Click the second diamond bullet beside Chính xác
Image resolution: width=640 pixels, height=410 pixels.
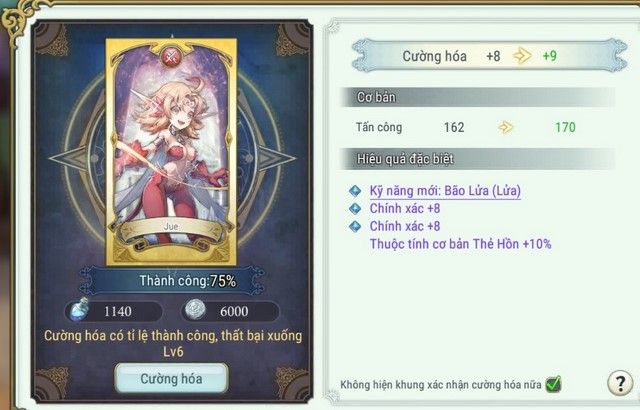355,208
